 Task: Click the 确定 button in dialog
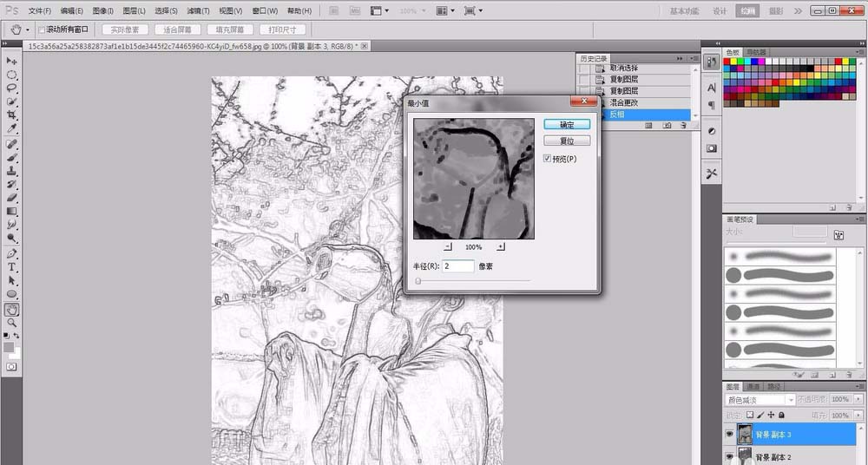coord(567,125)
